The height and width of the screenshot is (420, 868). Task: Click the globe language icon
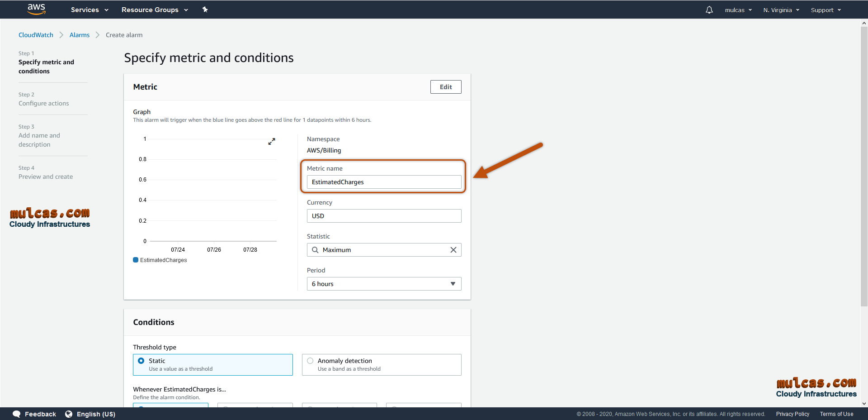69,414
